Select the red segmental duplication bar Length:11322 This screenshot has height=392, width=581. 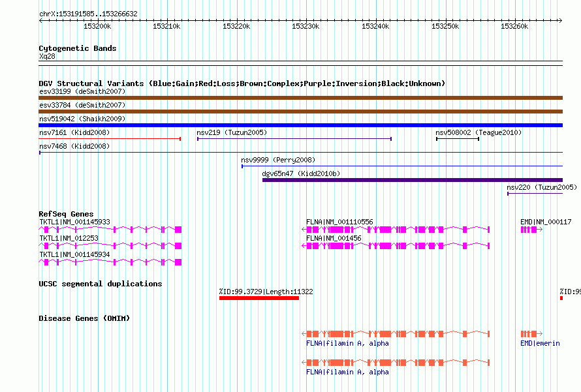(259, 298)
